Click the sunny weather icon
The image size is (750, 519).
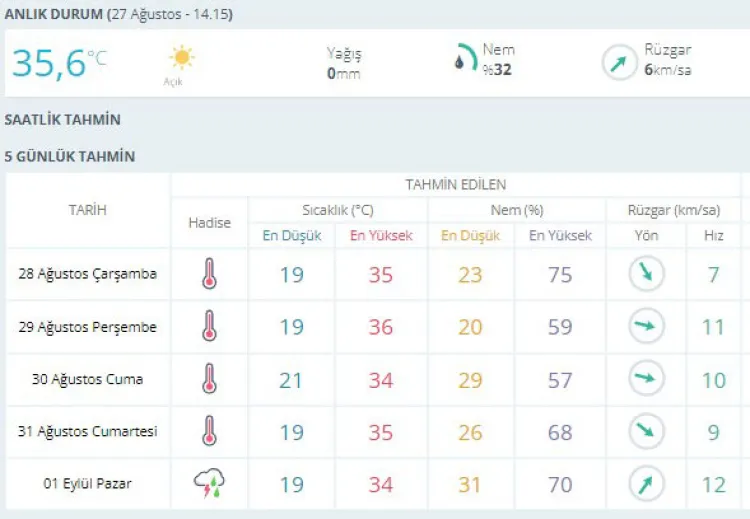(181, 57)
